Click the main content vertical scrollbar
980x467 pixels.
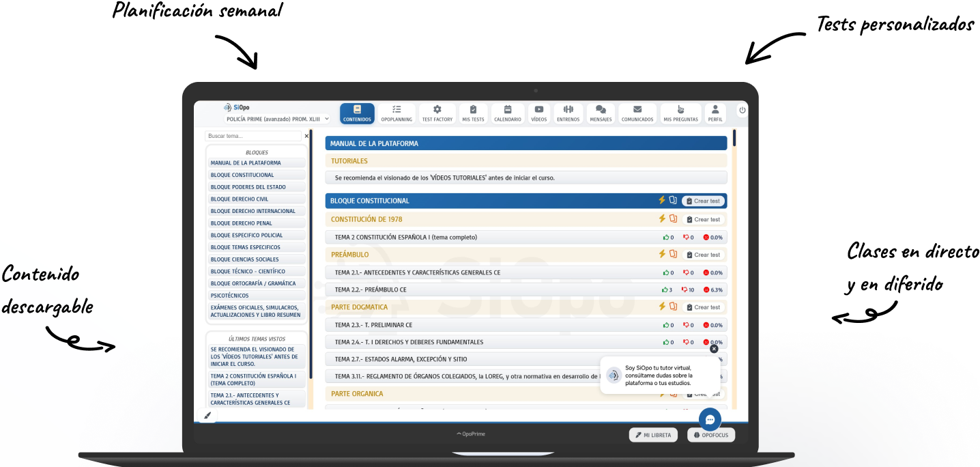734,139
